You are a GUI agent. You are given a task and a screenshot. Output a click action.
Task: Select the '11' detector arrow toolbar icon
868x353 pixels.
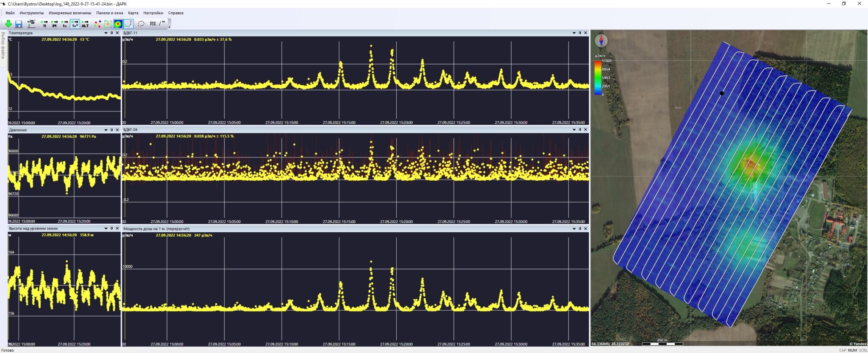(x=44, y=24)
